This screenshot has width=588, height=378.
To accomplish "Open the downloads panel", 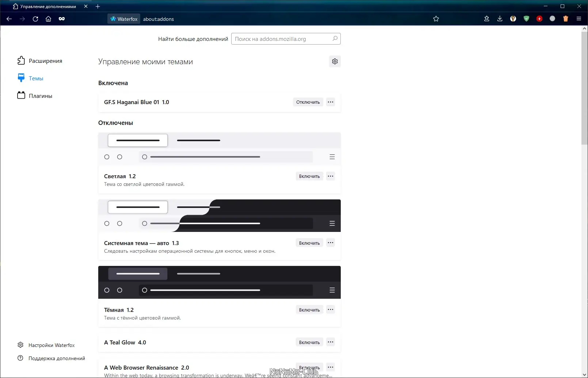I will (500, 19).
